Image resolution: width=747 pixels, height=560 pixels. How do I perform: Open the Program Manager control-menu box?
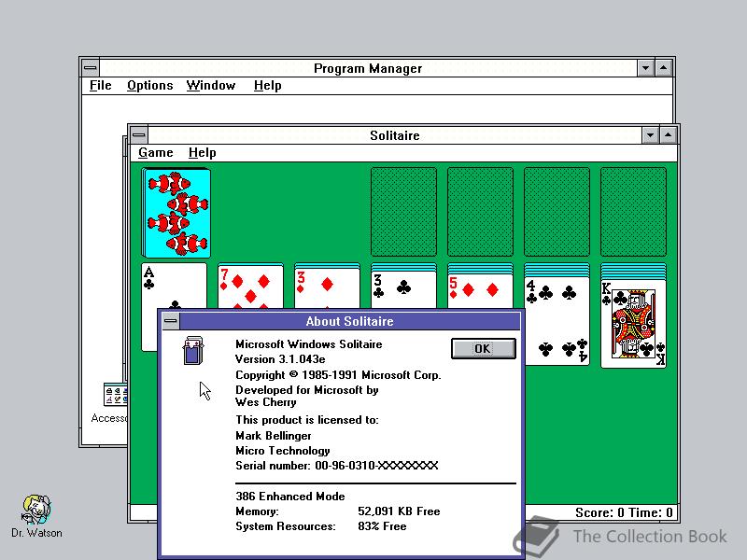point(91,68)
